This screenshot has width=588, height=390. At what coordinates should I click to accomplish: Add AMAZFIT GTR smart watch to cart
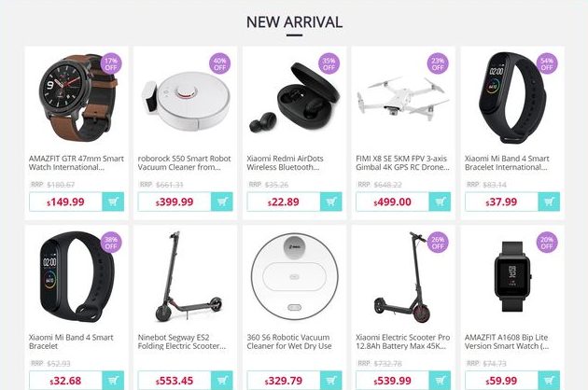[x=113, y=202]
